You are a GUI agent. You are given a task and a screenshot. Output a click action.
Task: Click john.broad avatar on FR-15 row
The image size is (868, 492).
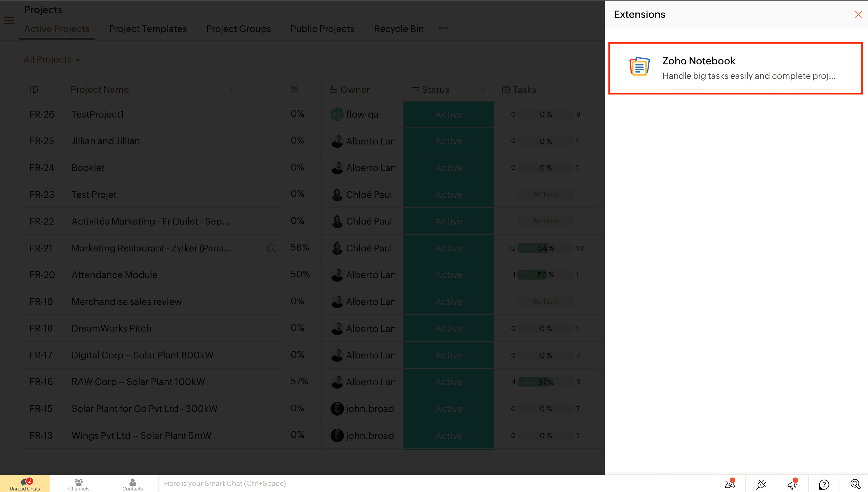click(337, 409)
